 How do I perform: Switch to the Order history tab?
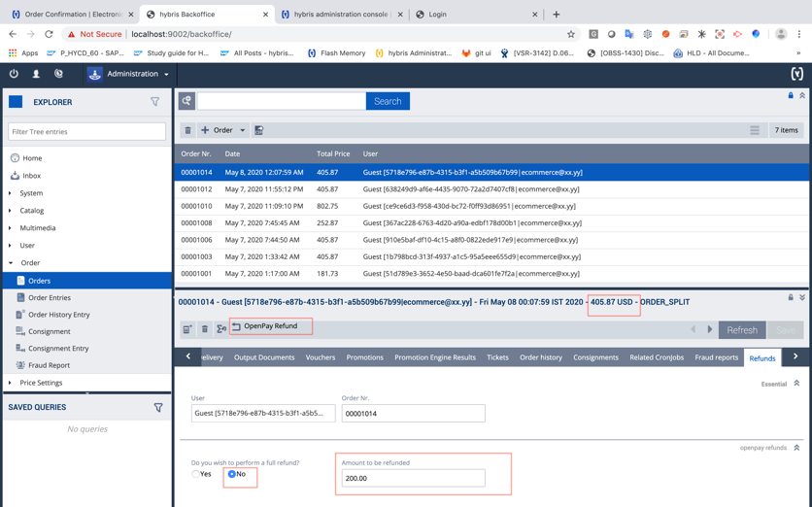540,357
